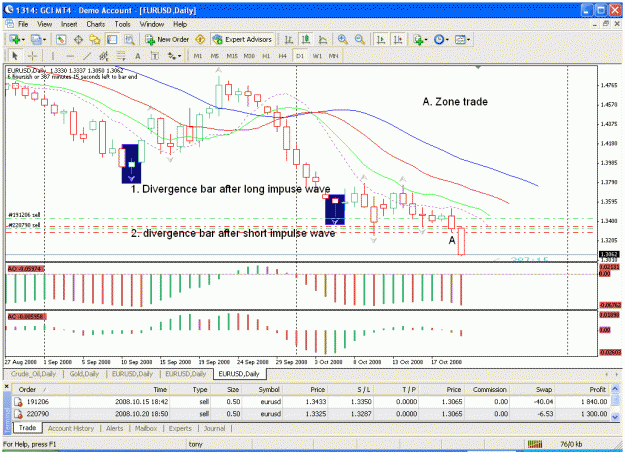Click the connection status bars indicator
Image resolution: width=625 pixels, height=452 pixels.
coord(535,444)
